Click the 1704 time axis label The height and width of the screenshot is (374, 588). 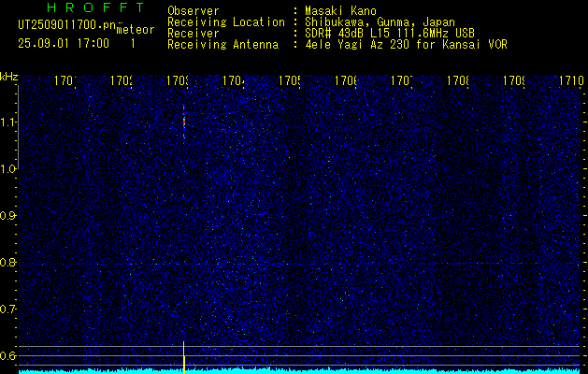click(234, 80)
